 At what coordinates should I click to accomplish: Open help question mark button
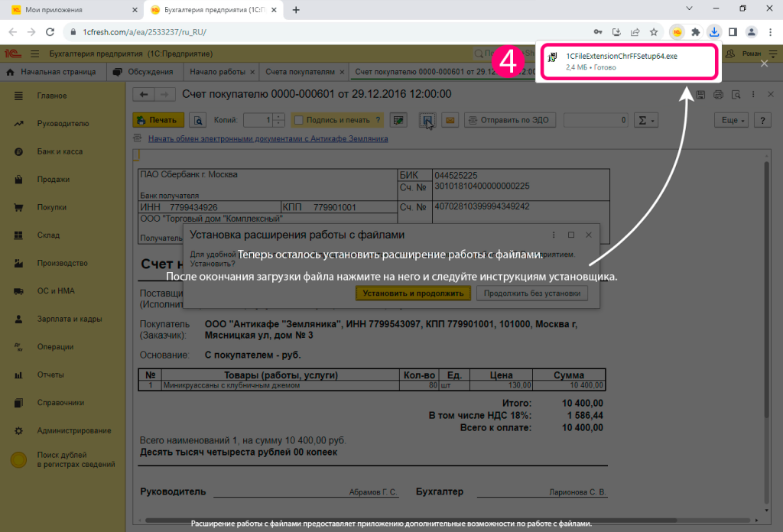[762, 120]
